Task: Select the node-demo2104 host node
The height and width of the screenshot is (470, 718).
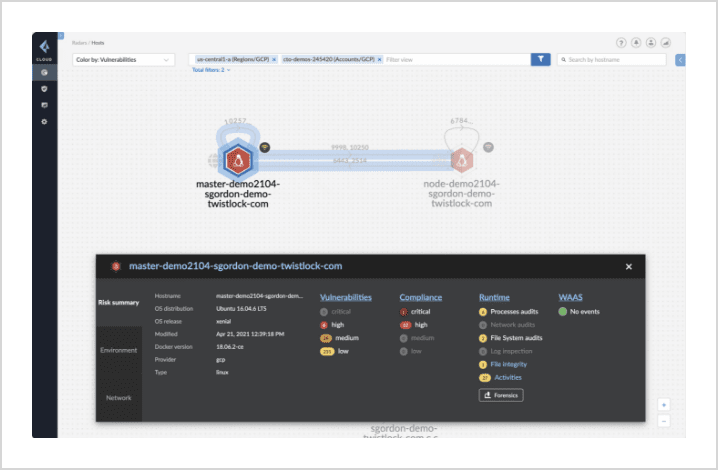Action: click(x=462, y=160)
